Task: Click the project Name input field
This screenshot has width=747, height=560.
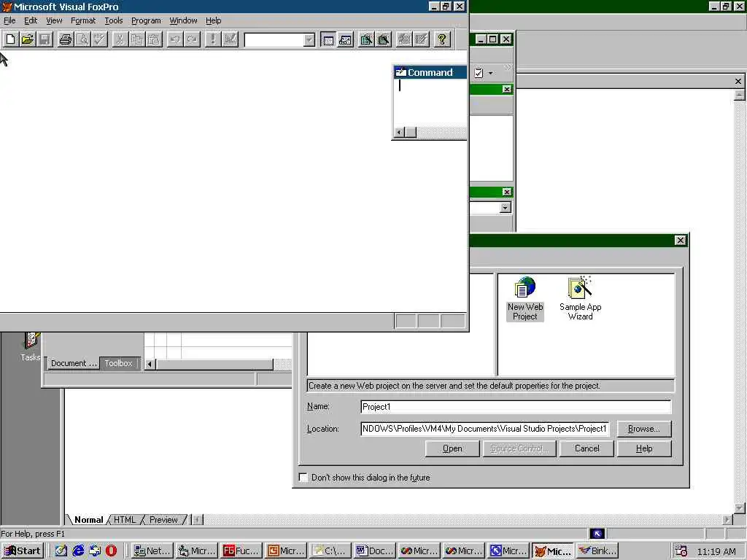Action: click(x=516, y=407)
